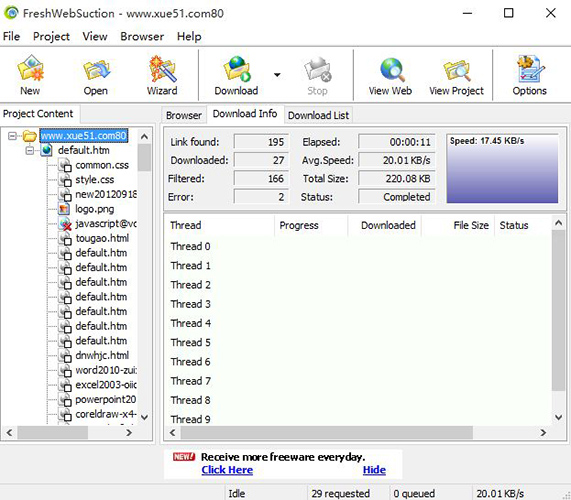Screen dimensions: 571x500
Task: Select tougao.html in the tree
Action: [x=102, y=238]
